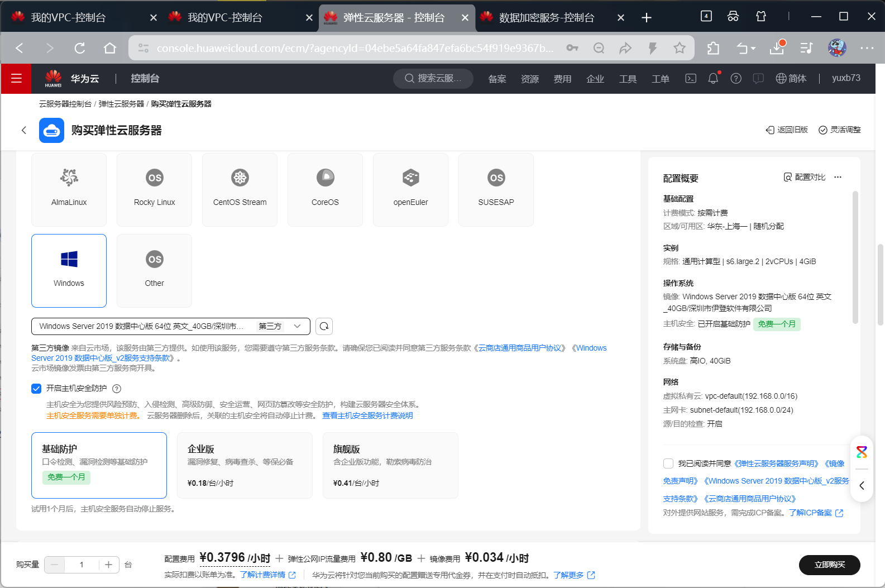Increase purchase quantity with plus button
The image size is (885, 588).
click(x=108, y=565)
